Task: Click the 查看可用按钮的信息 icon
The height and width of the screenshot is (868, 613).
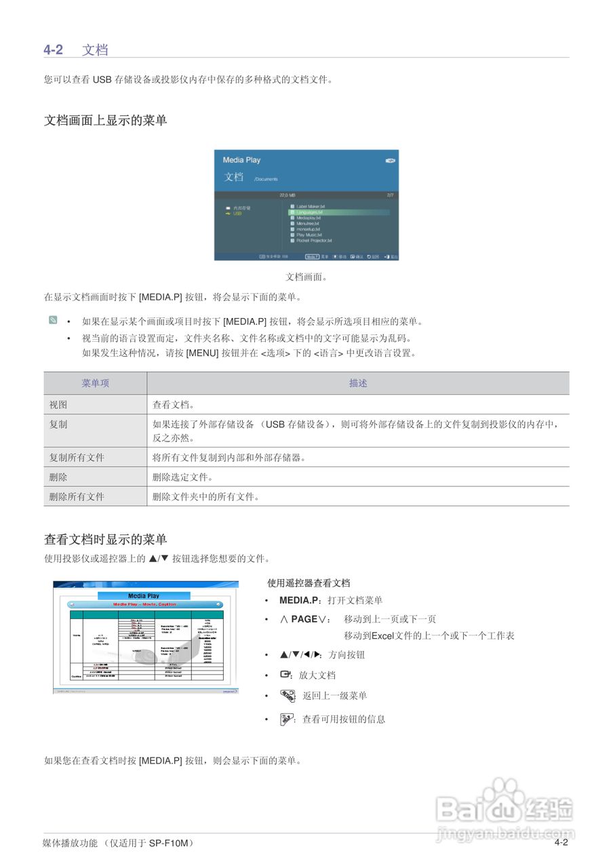Action: point(286,718)
